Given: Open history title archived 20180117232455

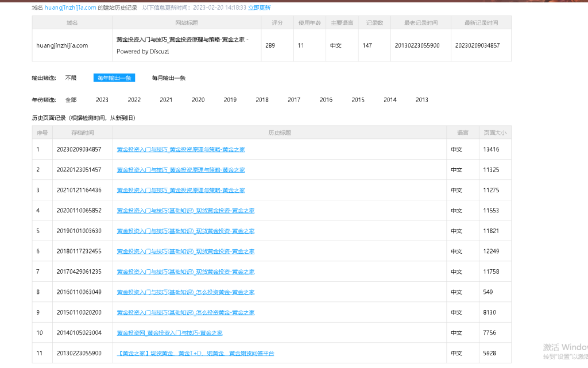Looking at the screenshot, I should 185,251.
